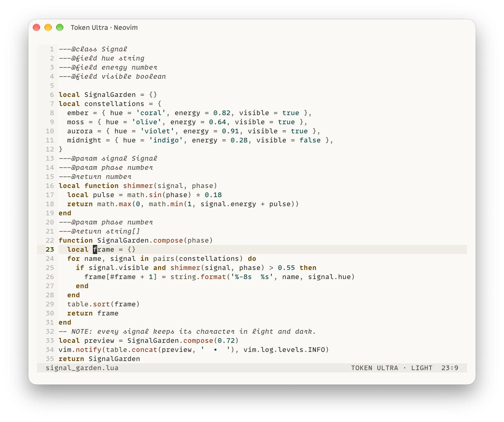
Task: Click 'preview' variable on line 33
Action: click(x=99, y=341)
